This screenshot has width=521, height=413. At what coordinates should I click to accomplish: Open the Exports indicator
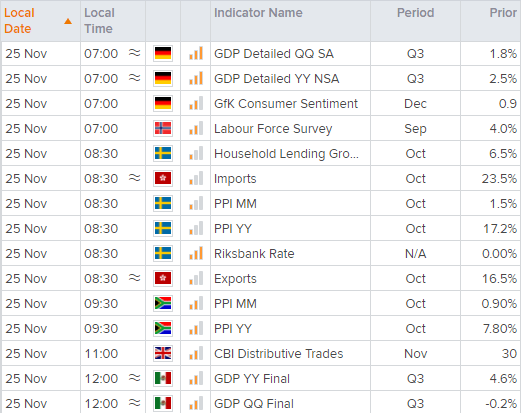(235, 279)
